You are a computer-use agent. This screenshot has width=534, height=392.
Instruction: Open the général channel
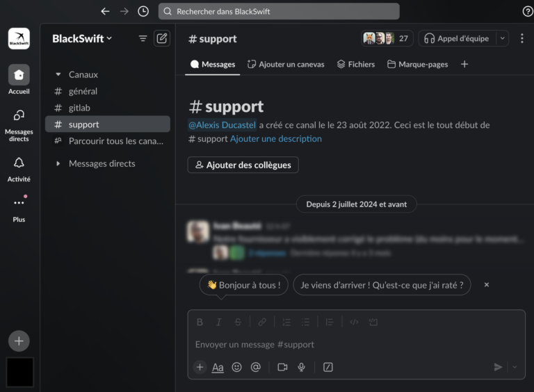click(108, 91)
